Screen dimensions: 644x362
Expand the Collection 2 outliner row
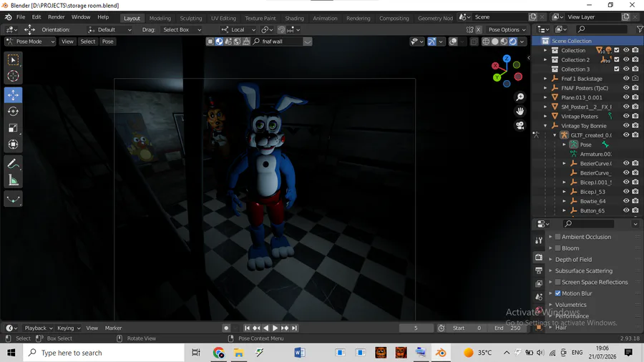tap(545, 59)
